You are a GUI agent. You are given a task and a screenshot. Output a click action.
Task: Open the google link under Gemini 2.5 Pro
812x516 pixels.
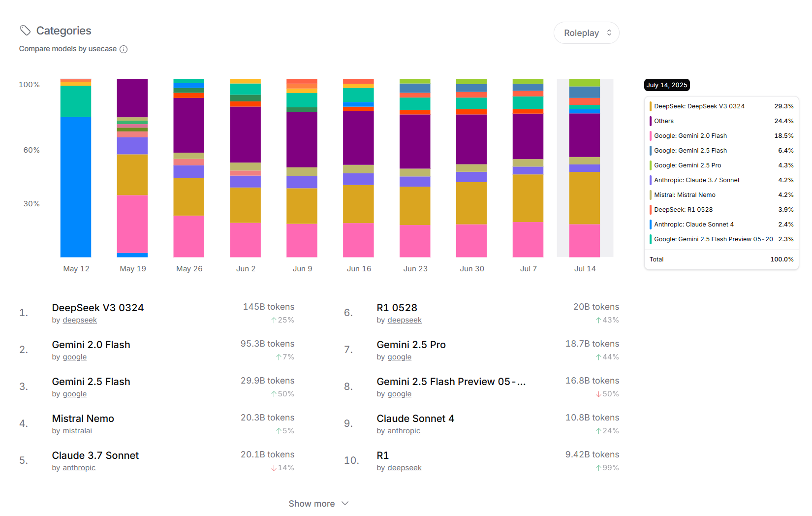(400, 357)
